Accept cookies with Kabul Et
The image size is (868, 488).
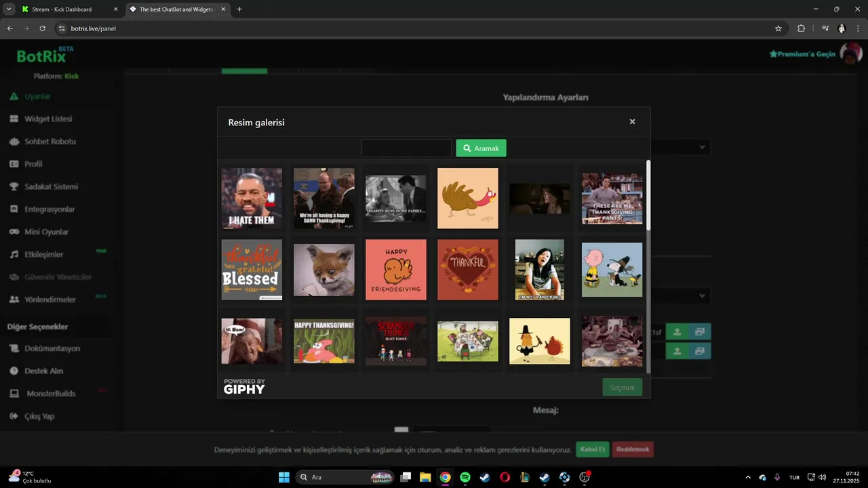(592, 449)
